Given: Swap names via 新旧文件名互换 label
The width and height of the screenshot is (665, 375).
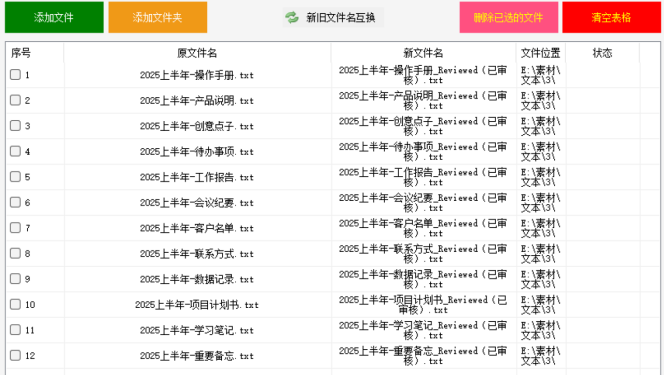Looking at the screenshot, I should point(341,17).
